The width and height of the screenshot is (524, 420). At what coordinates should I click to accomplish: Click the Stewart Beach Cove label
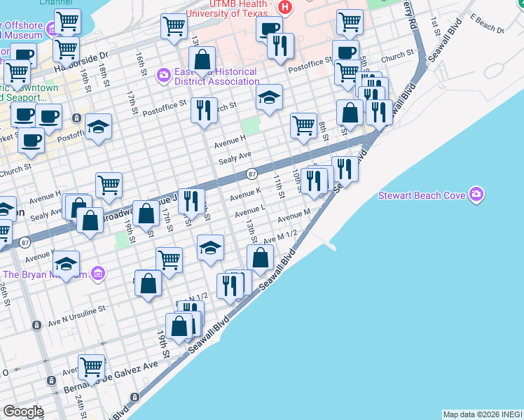tap(422, 195)
